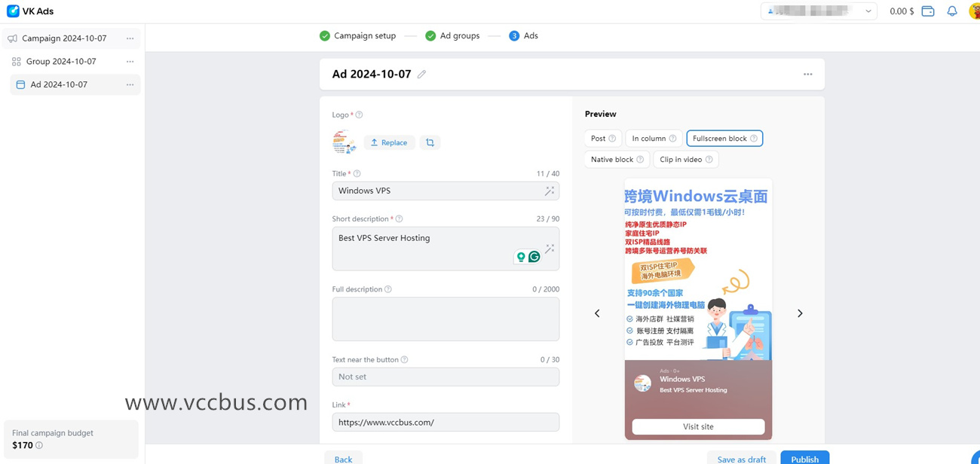Click the Link input field

(445, 422)
